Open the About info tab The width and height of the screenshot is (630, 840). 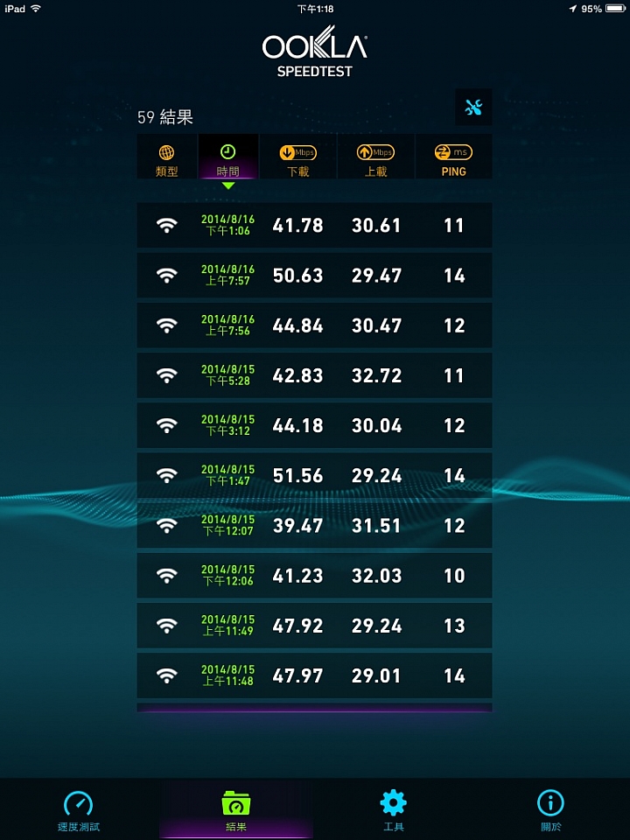[x=550, y=810]
